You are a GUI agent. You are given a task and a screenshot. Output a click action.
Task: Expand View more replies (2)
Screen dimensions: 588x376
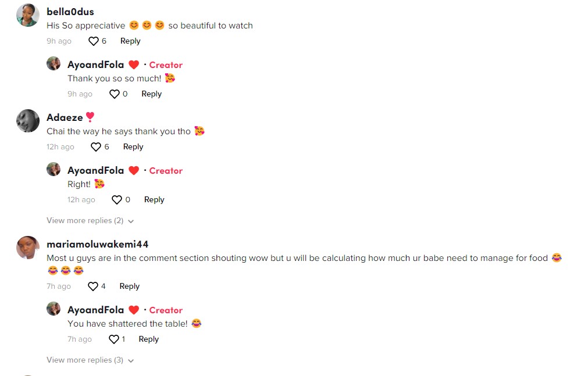[90, 220]
